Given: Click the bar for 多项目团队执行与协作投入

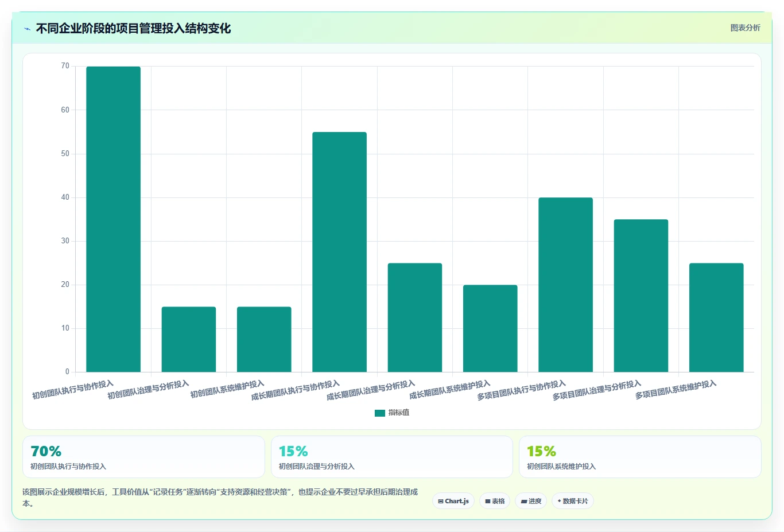Looking at the screenshot, I should 565,285.
